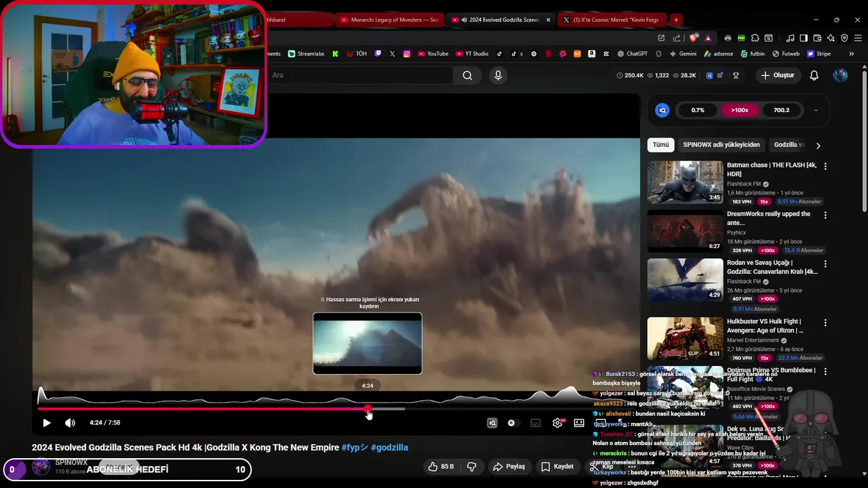Screen dimensions: 868x488
Task: Select the Tümü filter chip
Action: pyautogui.click(x=660, y=145)
